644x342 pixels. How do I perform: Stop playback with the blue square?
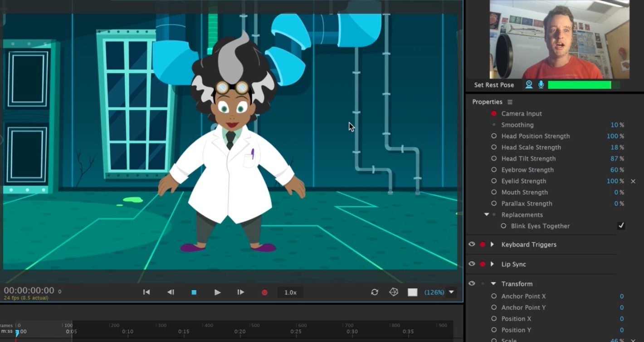click(x=194, y=292)
